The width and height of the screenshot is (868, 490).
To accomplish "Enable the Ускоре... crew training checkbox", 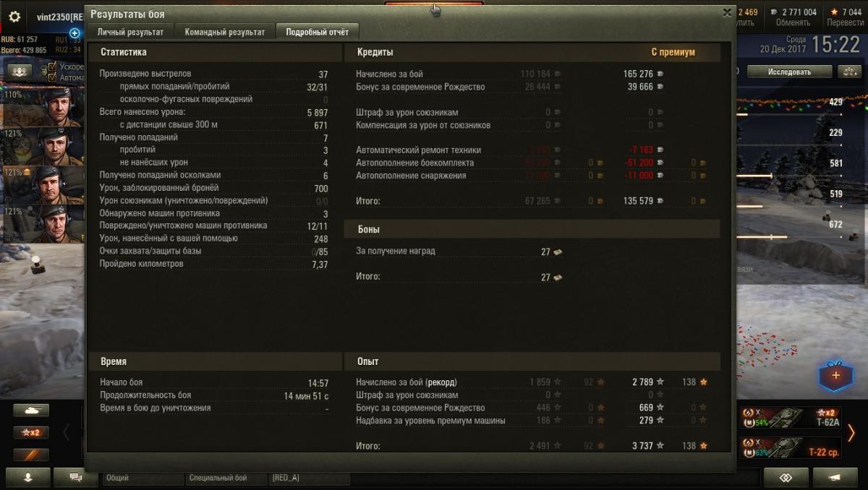I will click(52, 66).
